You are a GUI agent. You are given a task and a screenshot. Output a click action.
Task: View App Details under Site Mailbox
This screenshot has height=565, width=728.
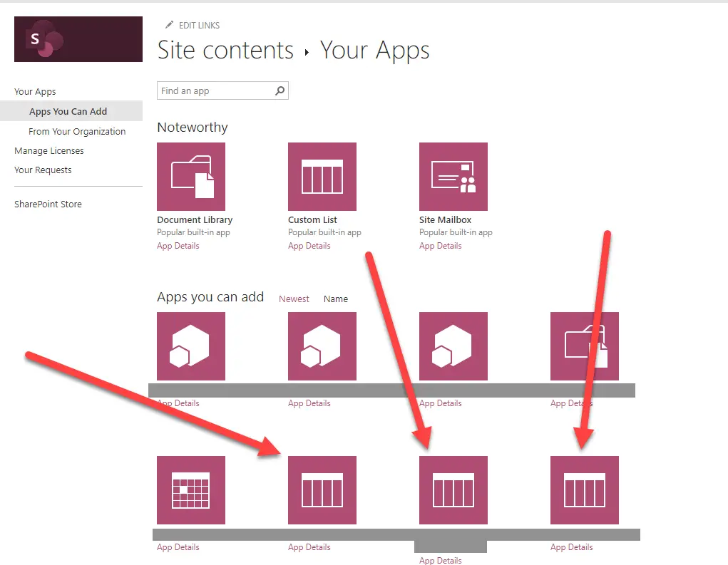[441, 246]
